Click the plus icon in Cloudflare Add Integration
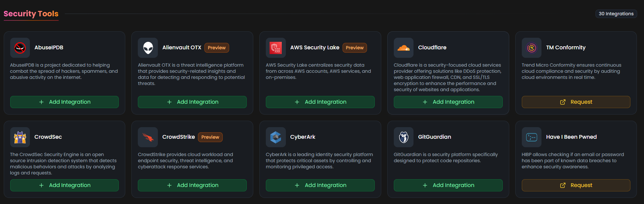 click(x=425, y=102)
